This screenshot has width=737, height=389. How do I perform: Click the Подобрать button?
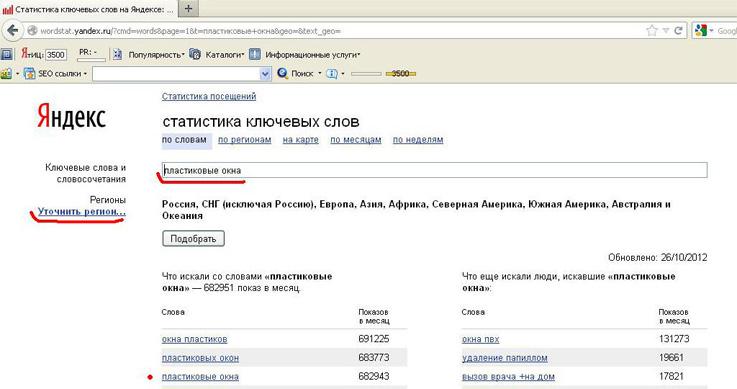point(193,239)
